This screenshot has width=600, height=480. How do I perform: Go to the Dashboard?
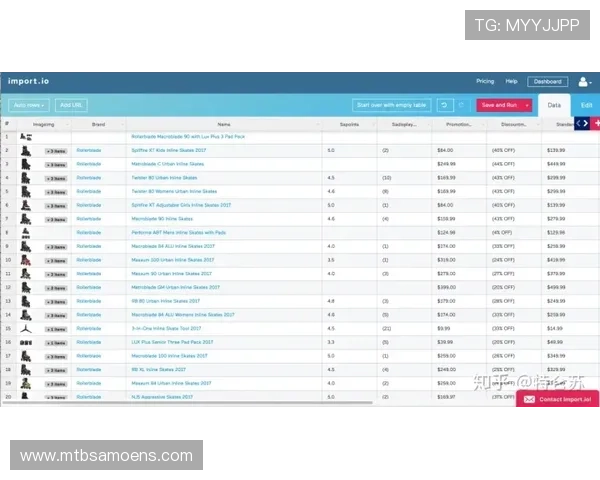pos(548,82)
